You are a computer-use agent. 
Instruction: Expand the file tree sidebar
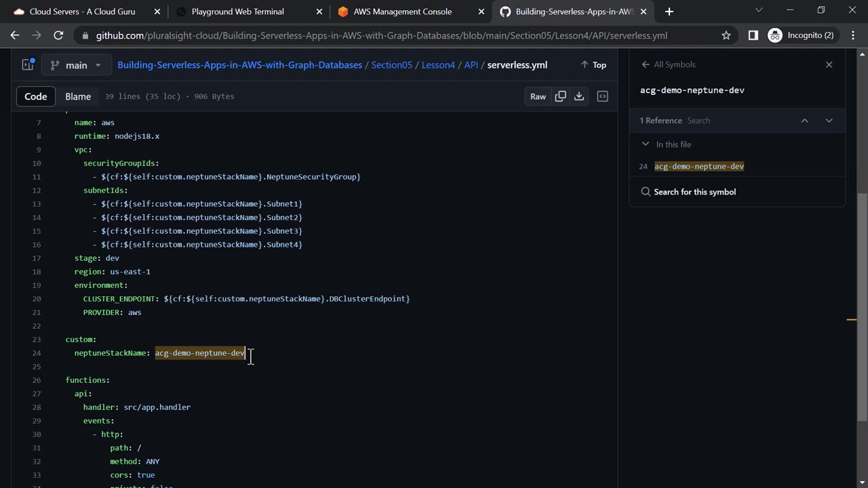point(28,65)
